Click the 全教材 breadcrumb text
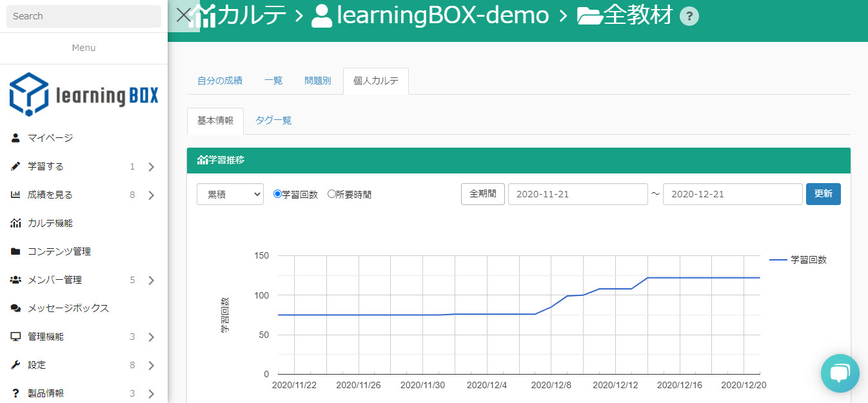 coord(638,15)
